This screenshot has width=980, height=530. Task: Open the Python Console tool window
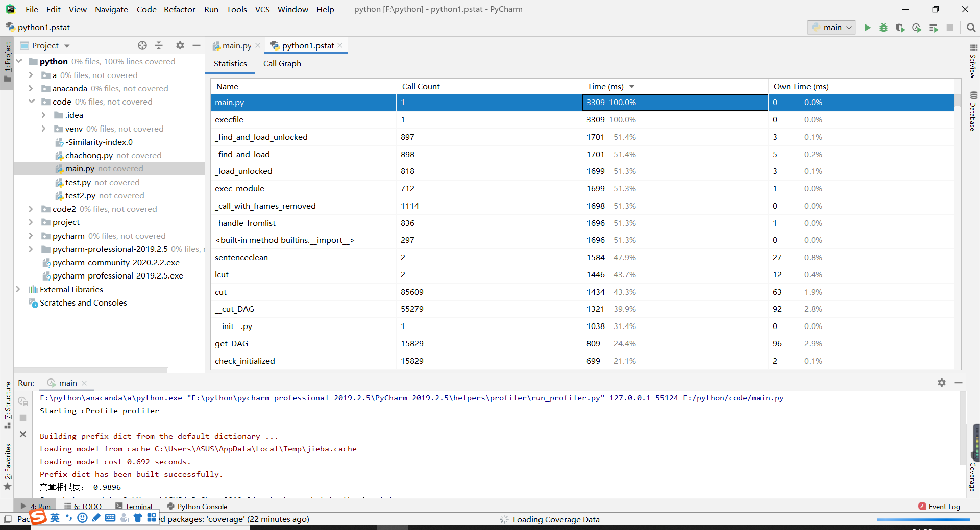(197, 507)
